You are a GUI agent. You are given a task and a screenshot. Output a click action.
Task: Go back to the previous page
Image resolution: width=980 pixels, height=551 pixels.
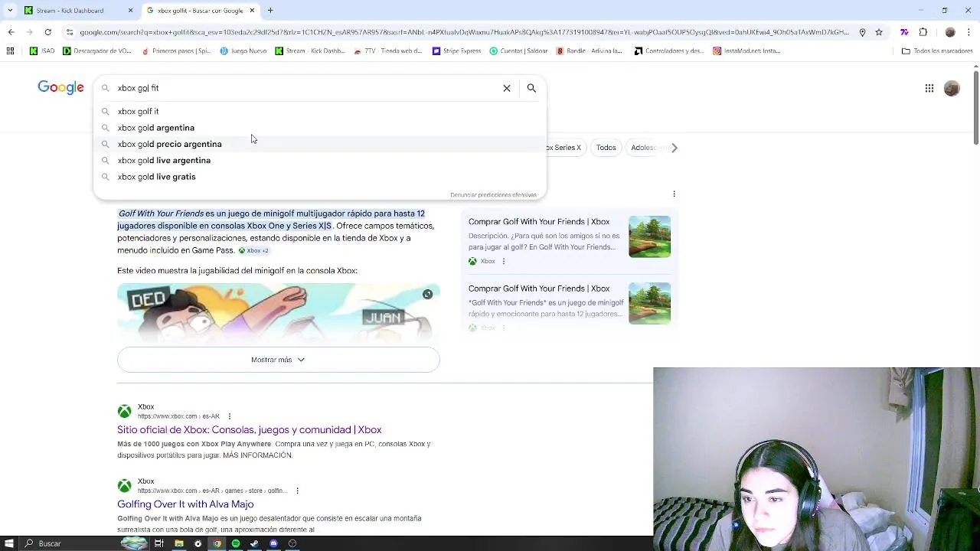point(11,32)
